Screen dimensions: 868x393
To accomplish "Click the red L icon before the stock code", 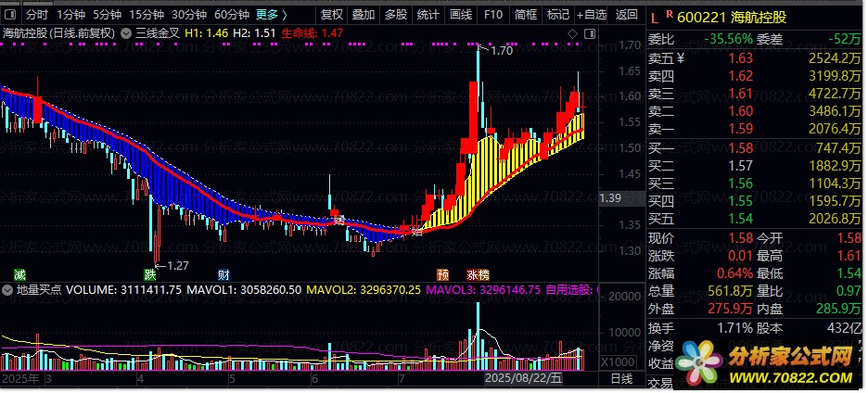I will (x=655, y=19).
